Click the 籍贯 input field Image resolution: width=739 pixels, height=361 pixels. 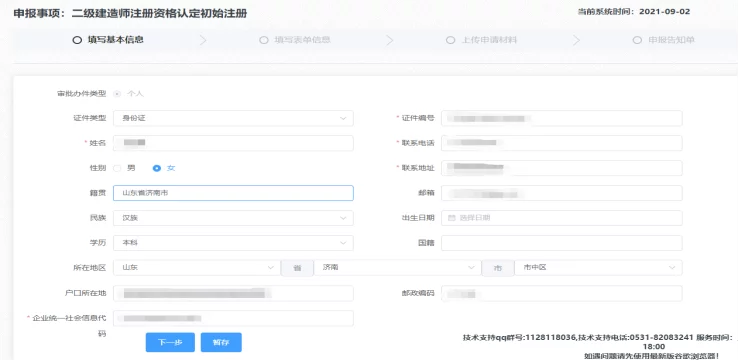tap(233, 193)
